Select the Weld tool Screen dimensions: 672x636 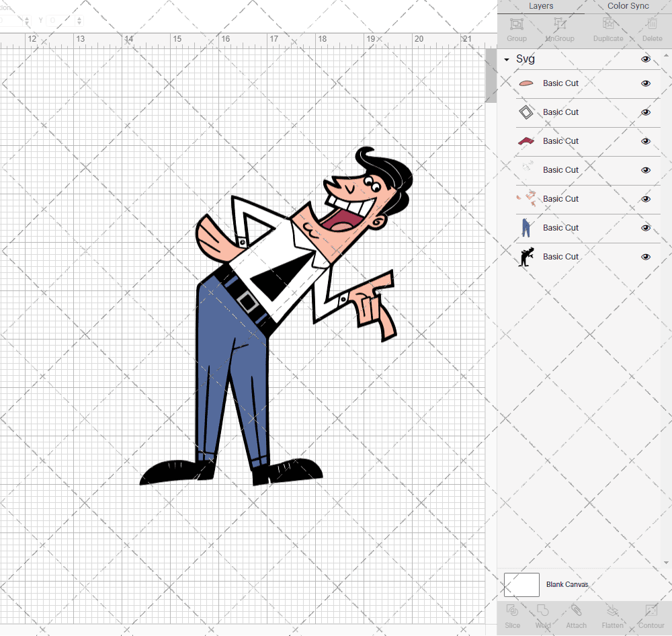click(x=542, y=610)
